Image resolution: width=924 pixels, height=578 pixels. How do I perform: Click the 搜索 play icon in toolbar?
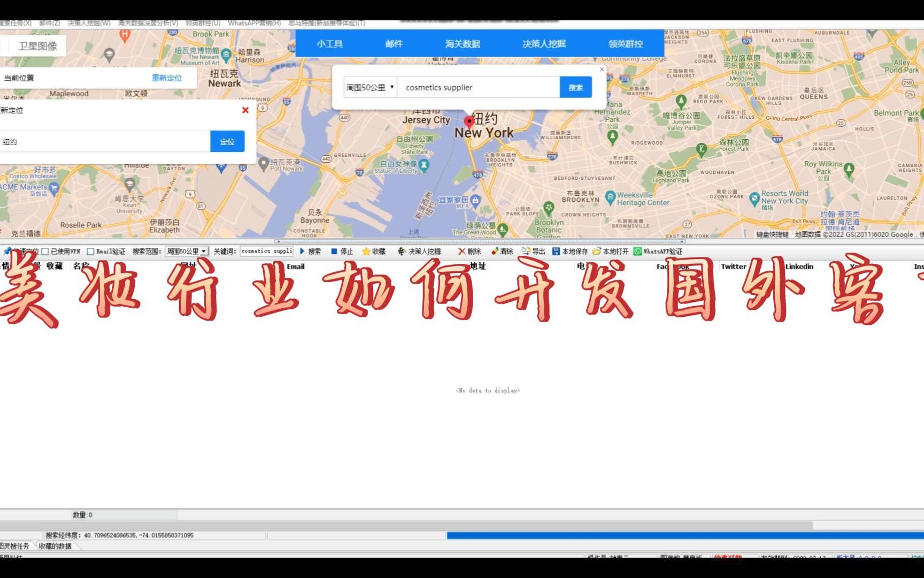pyautogui.click(x=302, y=251)
